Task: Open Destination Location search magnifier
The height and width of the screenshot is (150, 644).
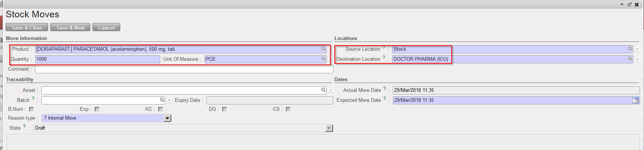Action: click(630, 59)
